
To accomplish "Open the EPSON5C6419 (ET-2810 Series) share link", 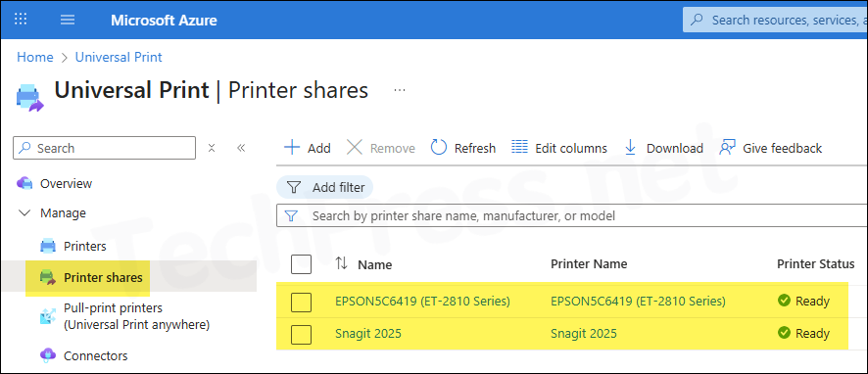I will coord(422,302).
